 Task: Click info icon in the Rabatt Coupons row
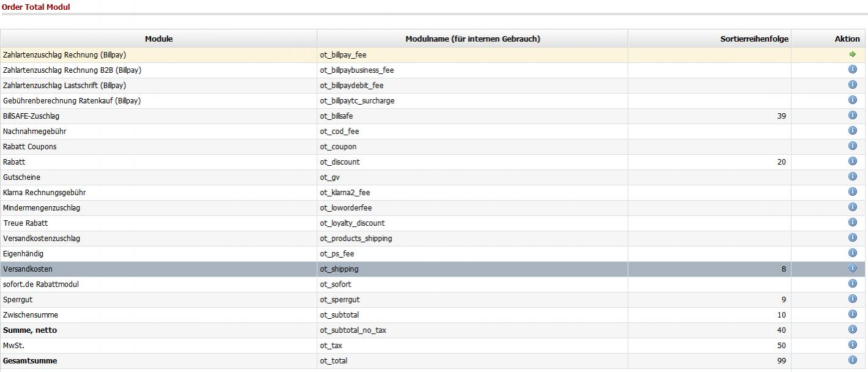click(x=852, y=146)
